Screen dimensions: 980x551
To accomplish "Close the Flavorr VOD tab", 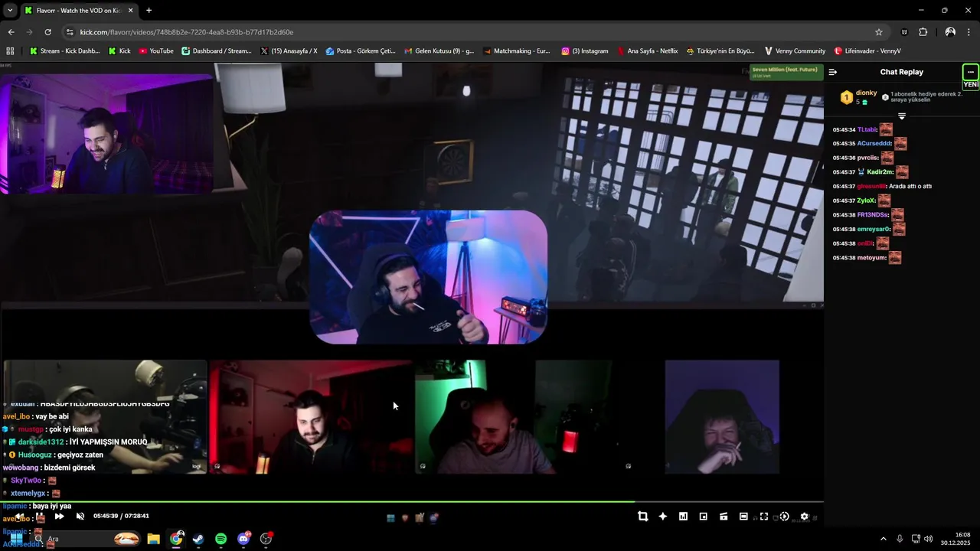I will (131, 11).
